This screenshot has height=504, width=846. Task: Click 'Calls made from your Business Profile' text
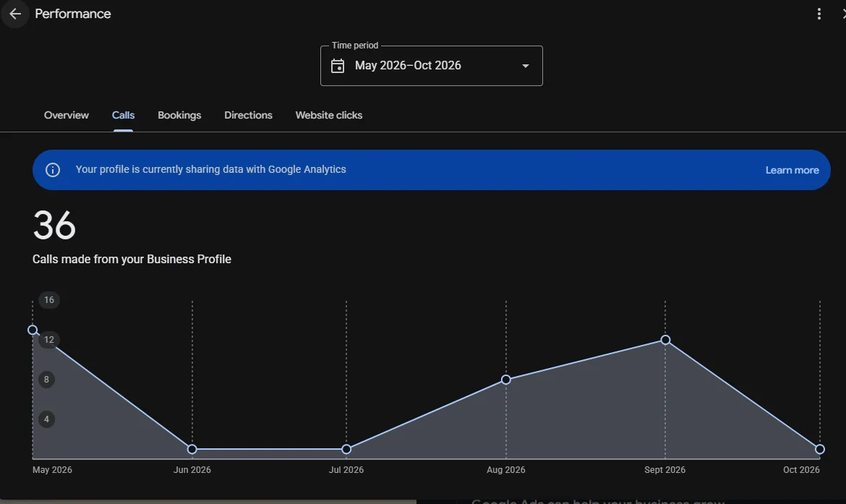pyautogui.click(x=132, y=259)
